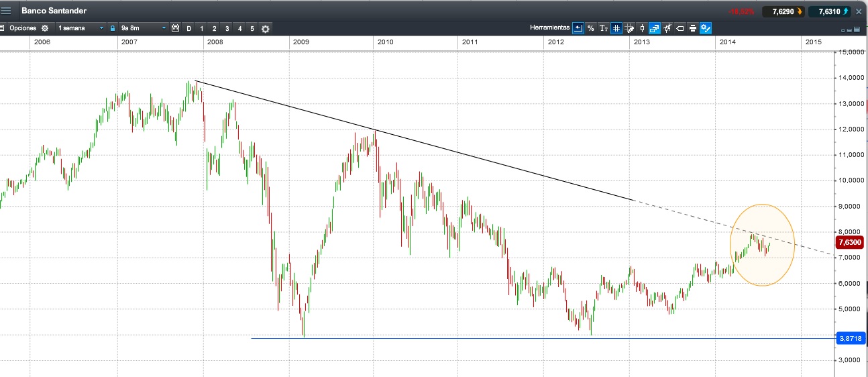Click the single candlestick icon
The height and width of the screenshot is (377, 868).
(x=642, y=28)
